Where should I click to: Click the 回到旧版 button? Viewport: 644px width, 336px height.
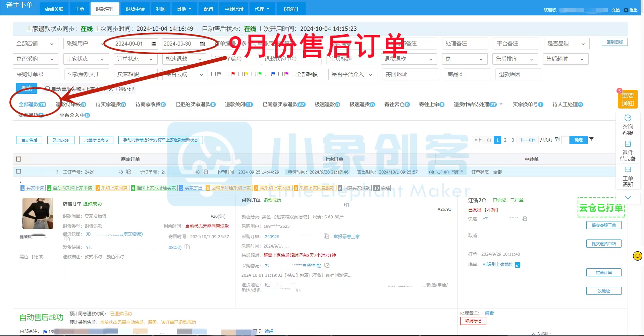tap(615, 42)
